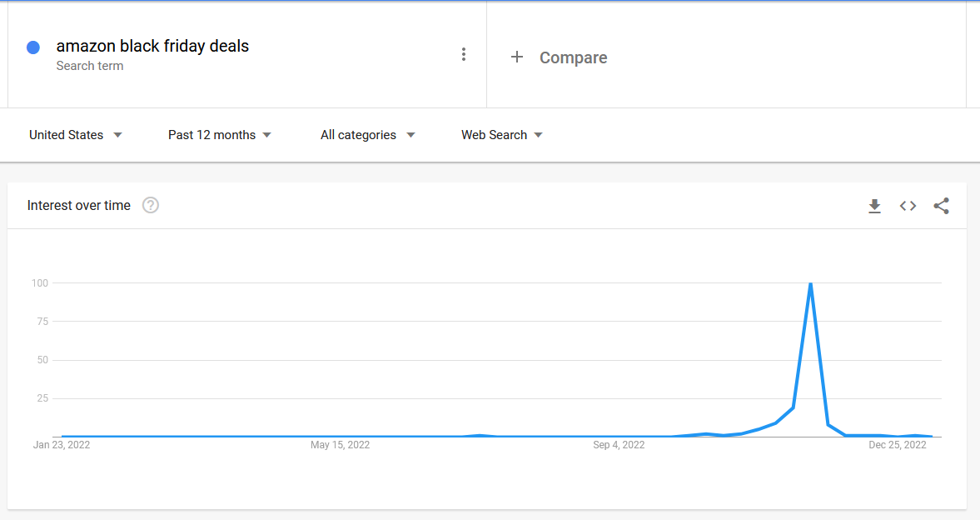Open the search term three-dot menu
The image size is (980, 520).
[464, 55]
